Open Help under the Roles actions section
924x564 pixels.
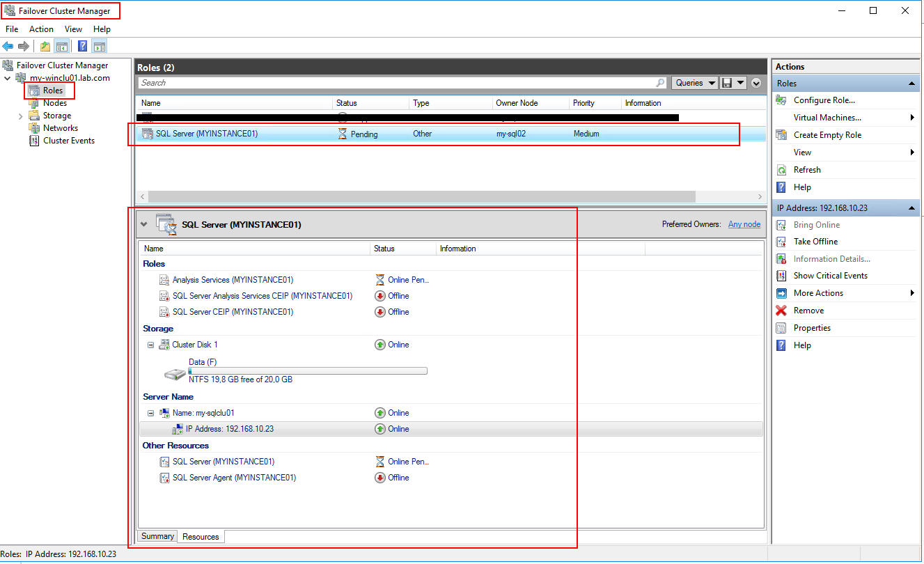point(802,187)
